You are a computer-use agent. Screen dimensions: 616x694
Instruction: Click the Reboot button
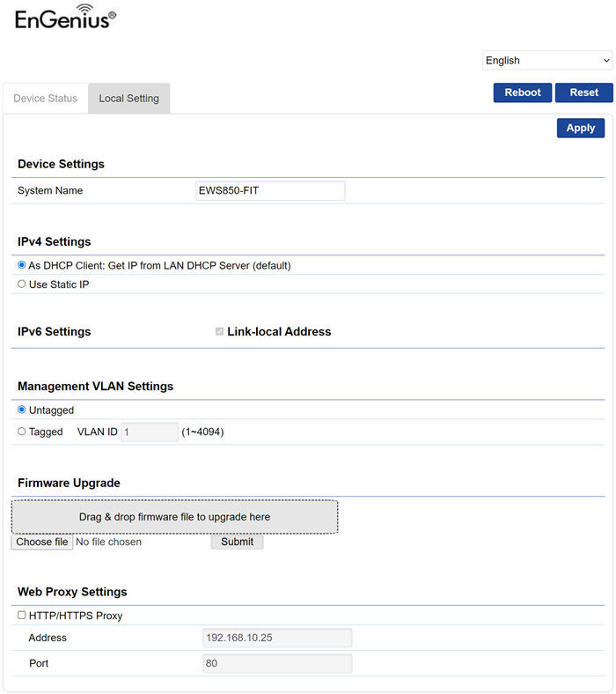[x=522, y=92]
